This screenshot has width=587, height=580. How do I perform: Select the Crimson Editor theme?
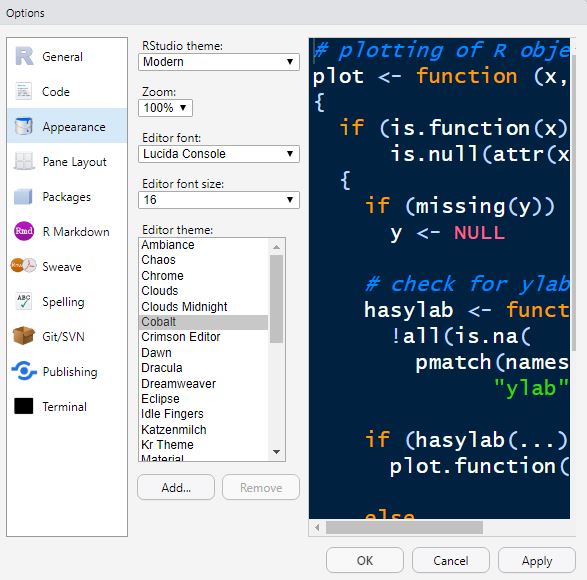(203, 337)
